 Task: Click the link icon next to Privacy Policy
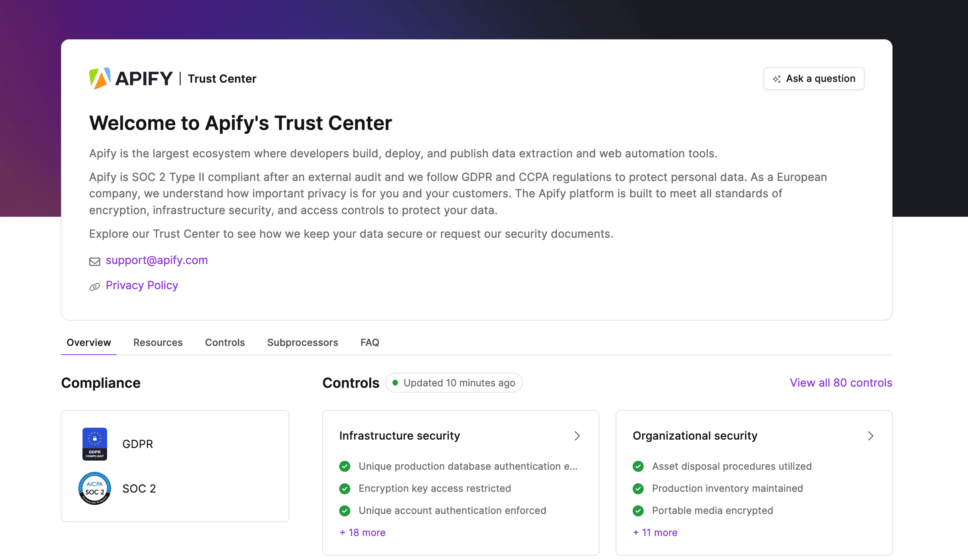coord(94,286)
